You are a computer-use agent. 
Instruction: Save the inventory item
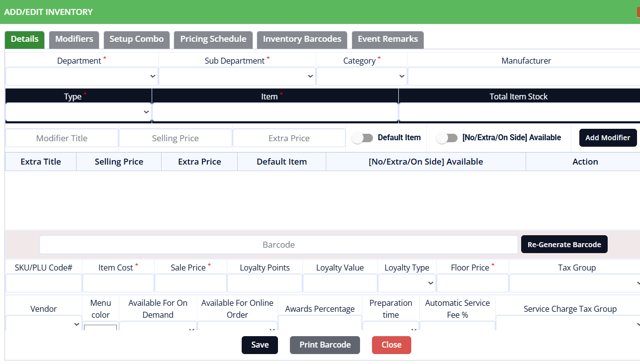(260, 345)
